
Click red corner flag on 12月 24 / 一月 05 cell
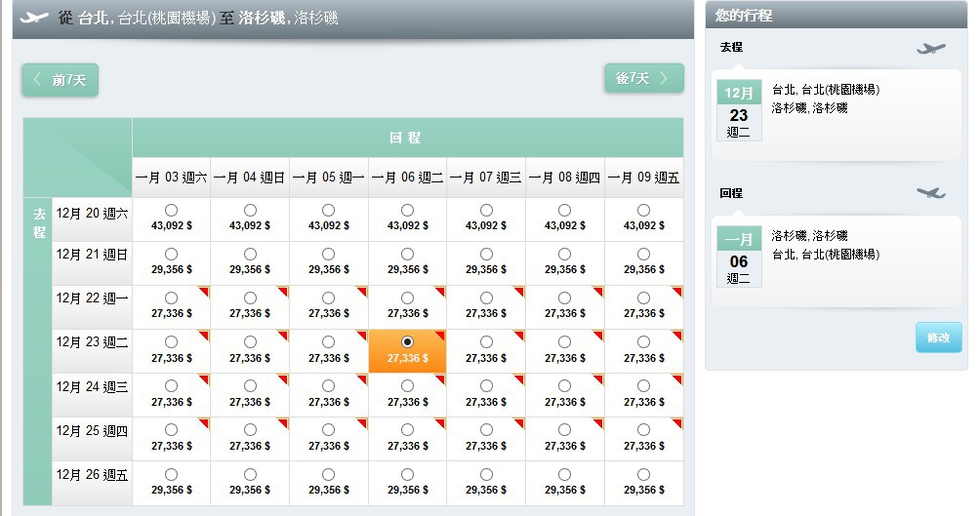pyautogui.click(x=362, y=379)
